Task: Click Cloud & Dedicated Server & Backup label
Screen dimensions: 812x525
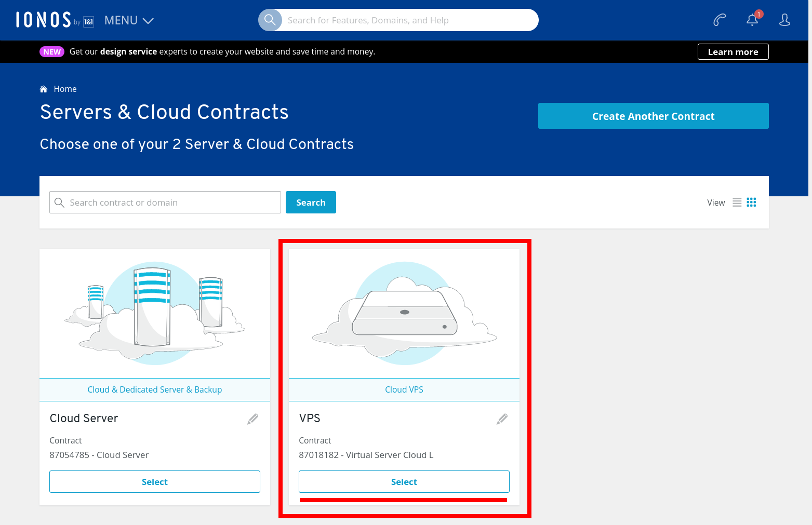Action: pos(155,389)
